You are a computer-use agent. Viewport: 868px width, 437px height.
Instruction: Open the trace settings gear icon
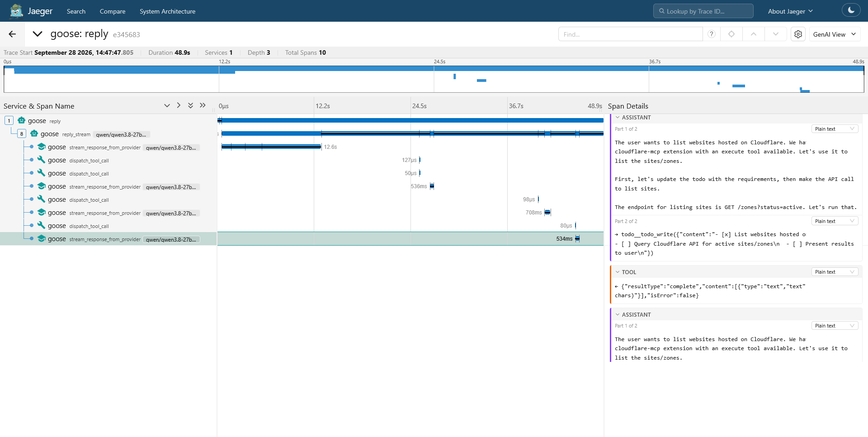point(798,34)
